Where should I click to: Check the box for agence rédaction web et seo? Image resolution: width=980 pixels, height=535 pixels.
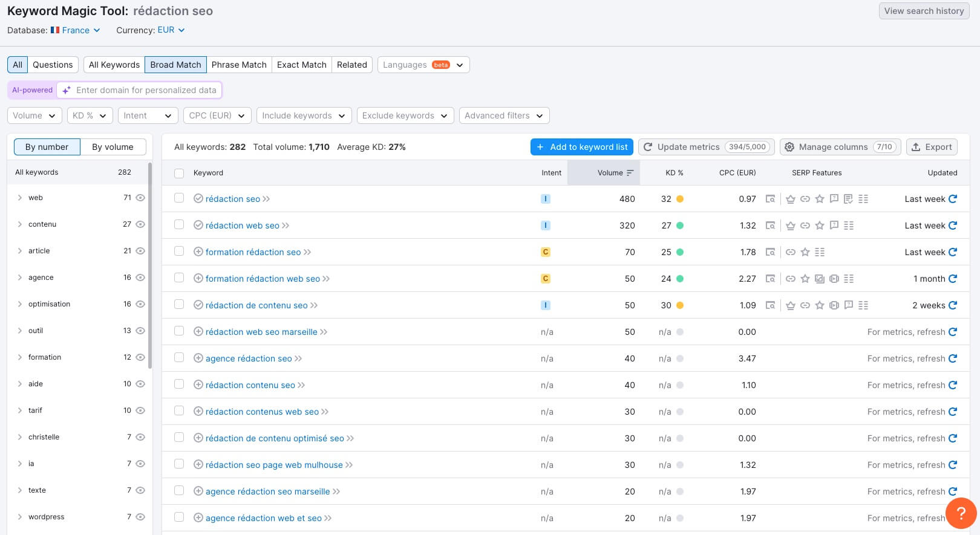179,517
